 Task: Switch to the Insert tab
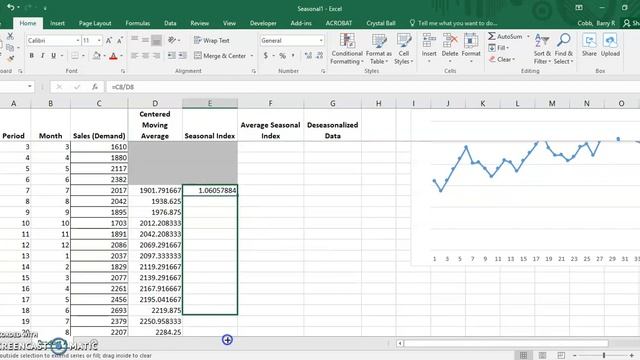tap(57, 23)
